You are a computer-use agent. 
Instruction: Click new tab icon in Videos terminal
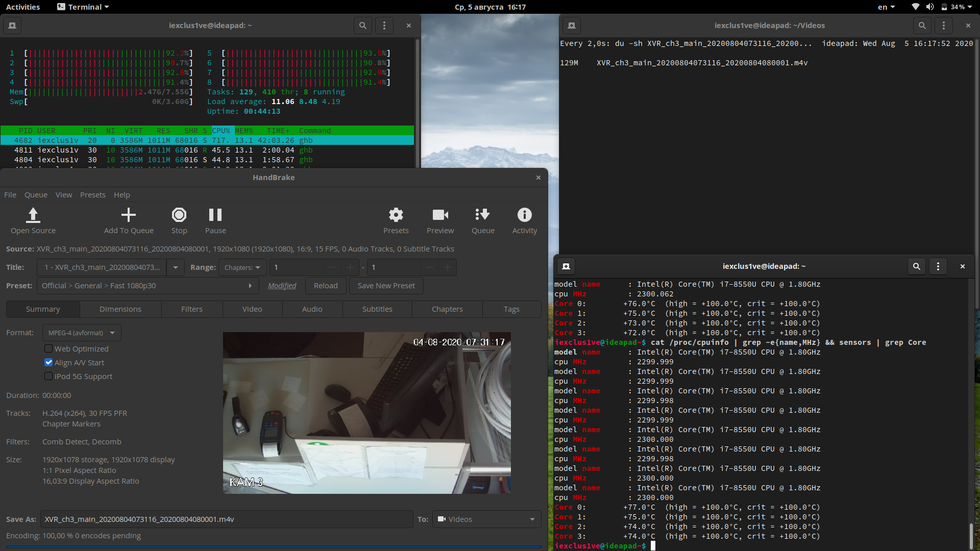point(572,26)
